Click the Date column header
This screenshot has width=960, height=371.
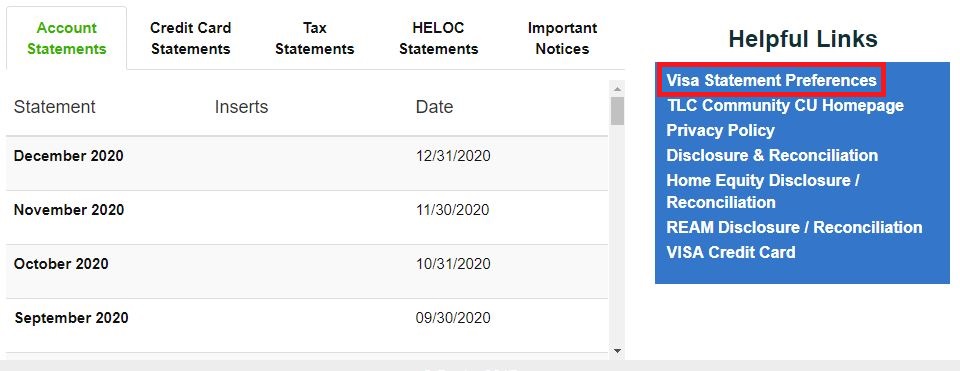pyautogui.click(x=434, y=107)
